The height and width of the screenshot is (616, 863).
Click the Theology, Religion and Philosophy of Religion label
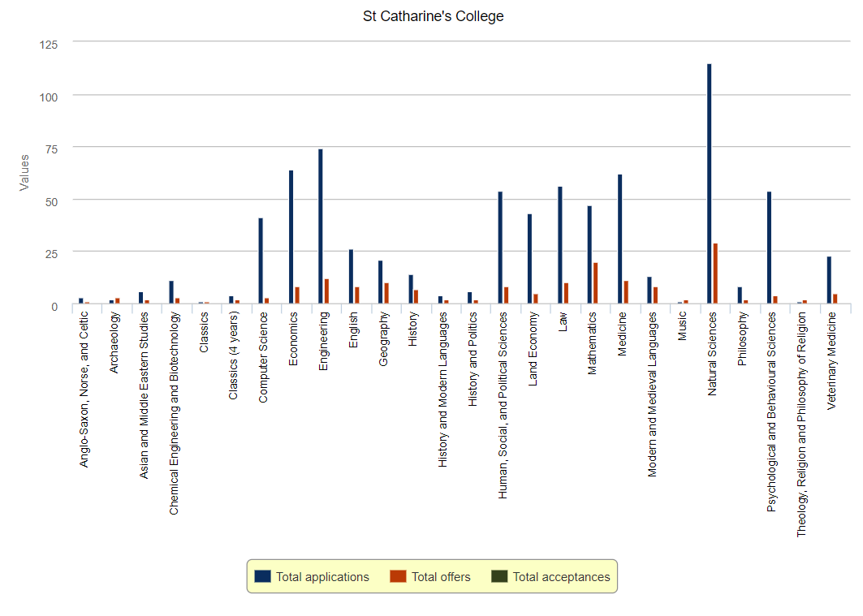[801, 424]
